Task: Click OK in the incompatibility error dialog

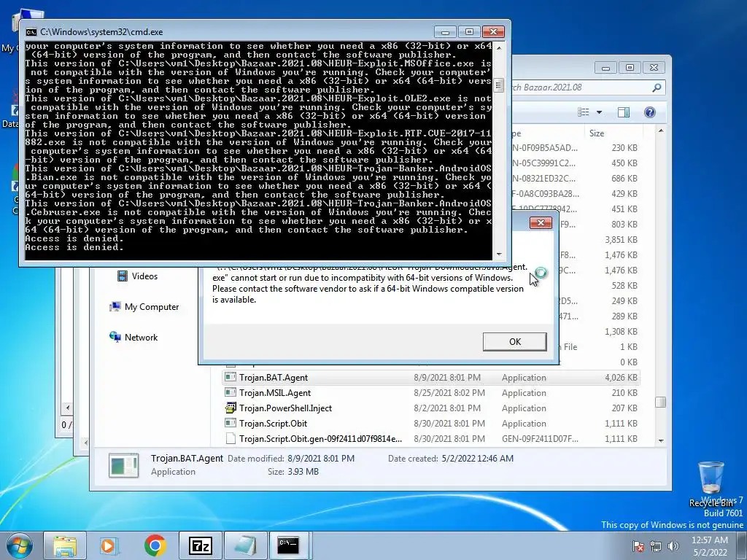Action: pyautogui.click(x=514, y=341)
